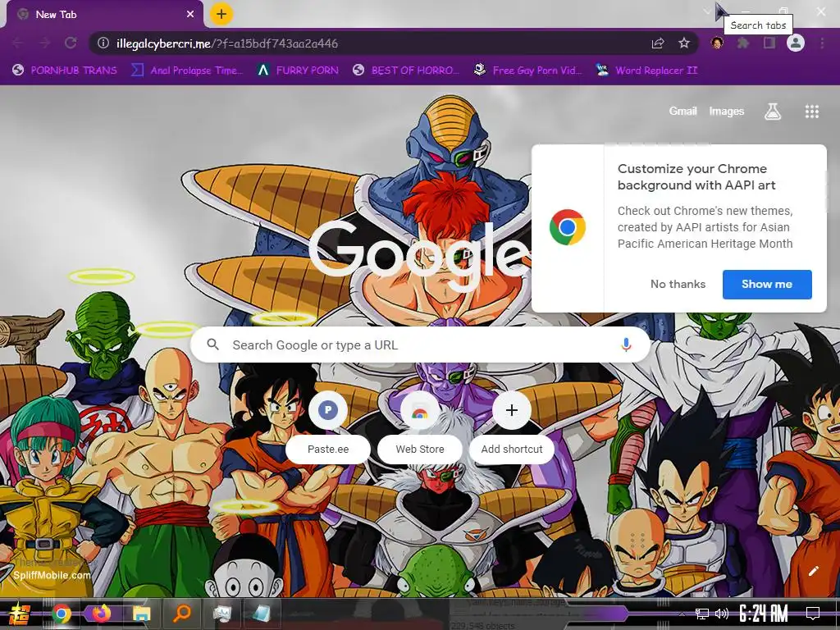This screenshot has width=840, height=630.
Task: Open the first bookmark with globe icon
Action: click(64, 71)
